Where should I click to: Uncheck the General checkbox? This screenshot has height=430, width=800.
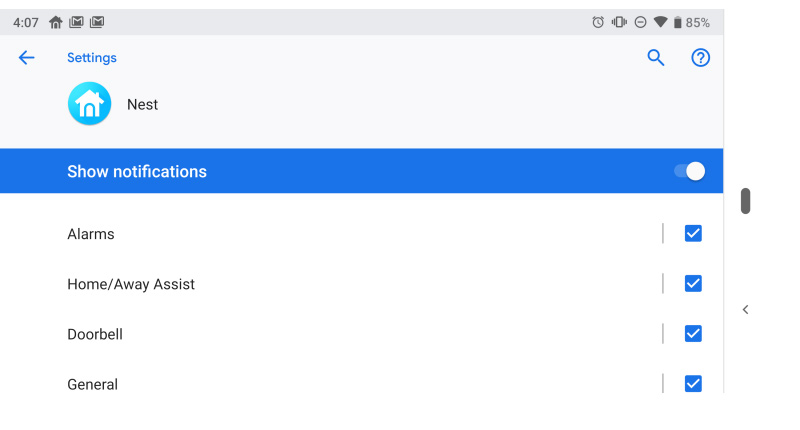pos(693,384)
